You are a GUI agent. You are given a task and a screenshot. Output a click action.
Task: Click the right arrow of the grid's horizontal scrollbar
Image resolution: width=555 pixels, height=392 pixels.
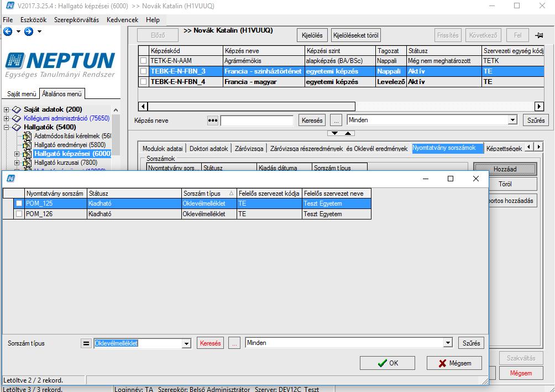click(x=539, y=106)
